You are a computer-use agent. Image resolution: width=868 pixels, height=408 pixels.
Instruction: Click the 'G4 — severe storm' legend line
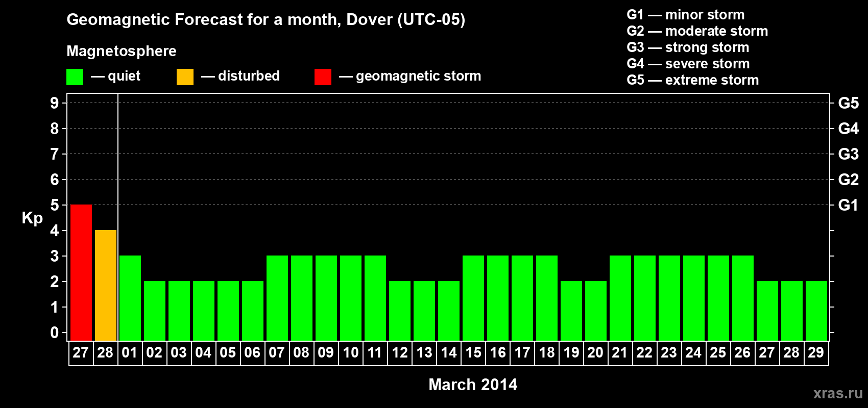688,64
